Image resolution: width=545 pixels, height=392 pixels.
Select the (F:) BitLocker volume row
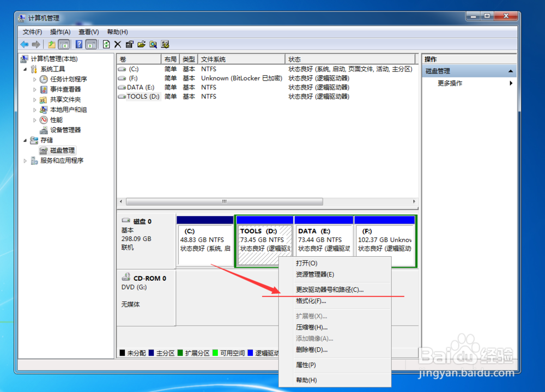click(x=267, y=79)
